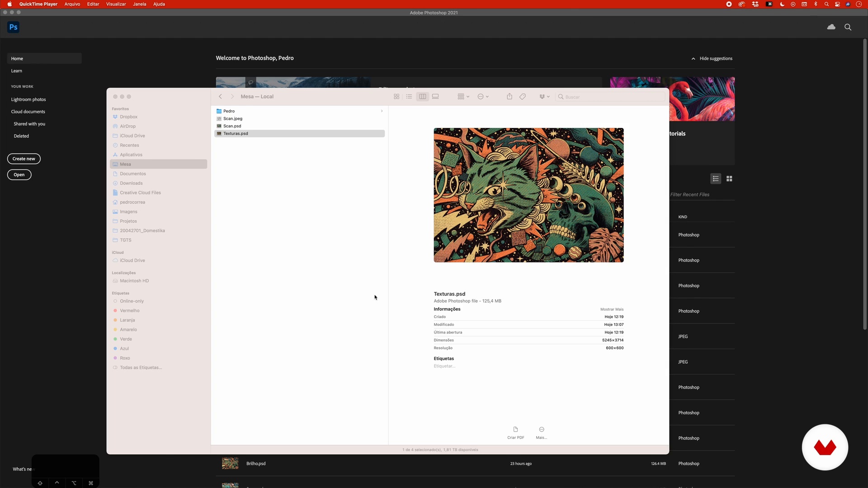Open the Home tab in Photoshop

tap(44, 59)
